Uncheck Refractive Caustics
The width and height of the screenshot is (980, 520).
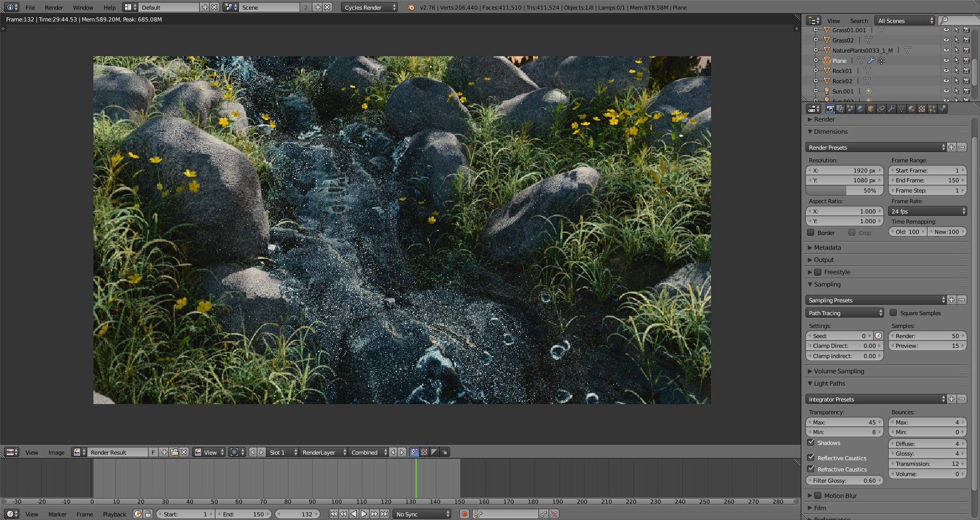[x=811, y=469]
